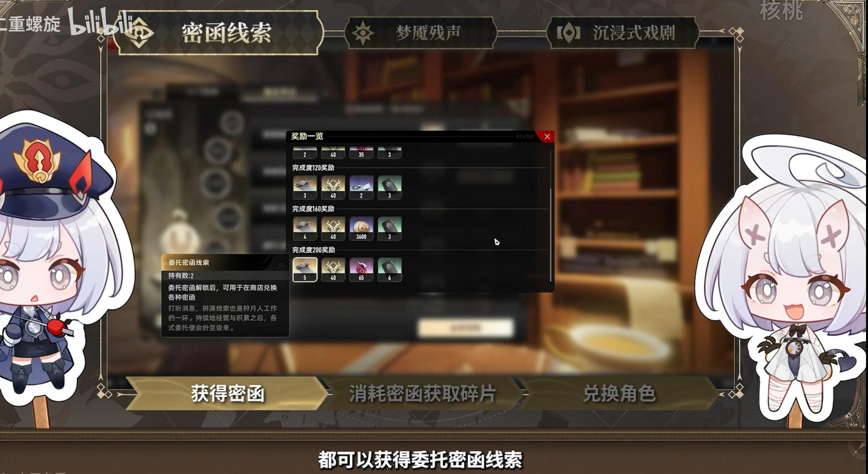Click the blurred confirm button below popup
Image resolution: width=868 pixels, height=474 pixels.
465,328
